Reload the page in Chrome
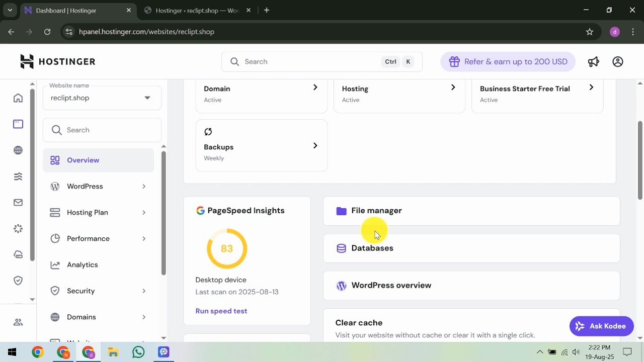 (47, 32)
